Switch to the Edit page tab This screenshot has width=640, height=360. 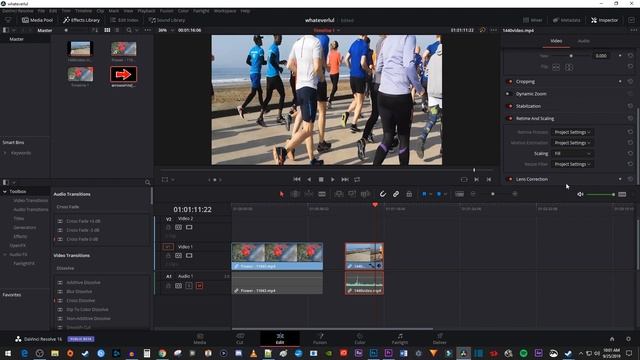click(x=280, y=338)
